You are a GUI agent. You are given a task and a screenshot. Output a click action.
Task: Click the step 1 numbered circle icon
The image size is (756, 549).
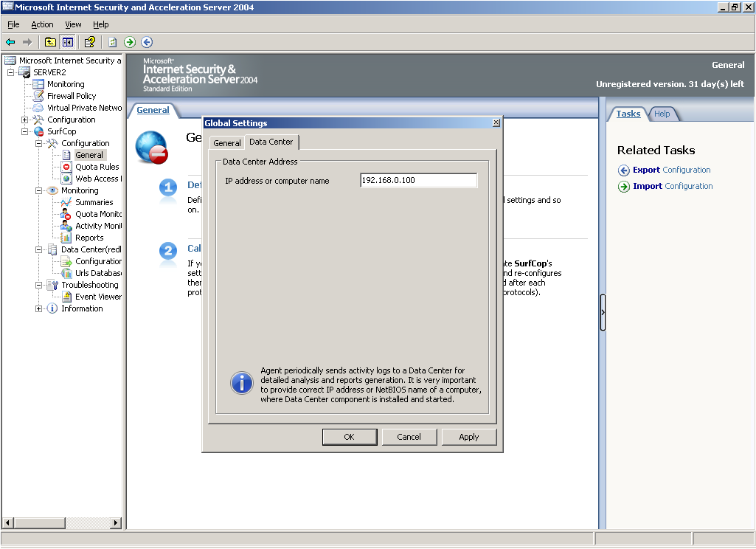168,187
